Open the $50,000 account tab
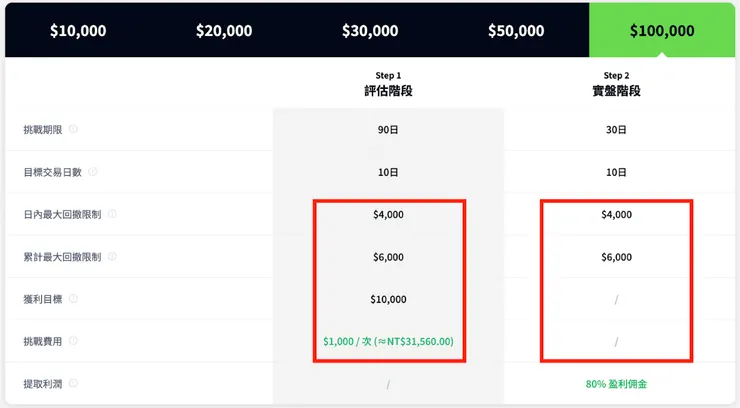740x408 pixels. [x=516, y=30]
